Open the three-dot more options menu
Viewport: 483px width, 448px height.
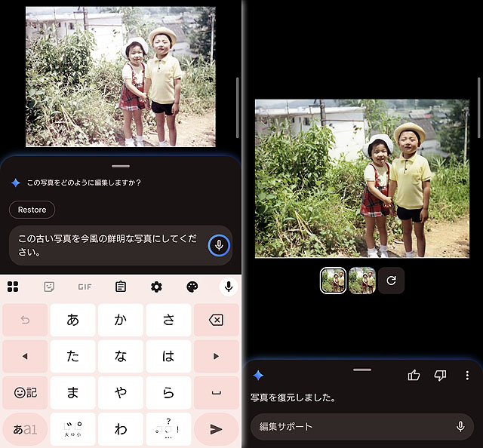pos(467,376)
